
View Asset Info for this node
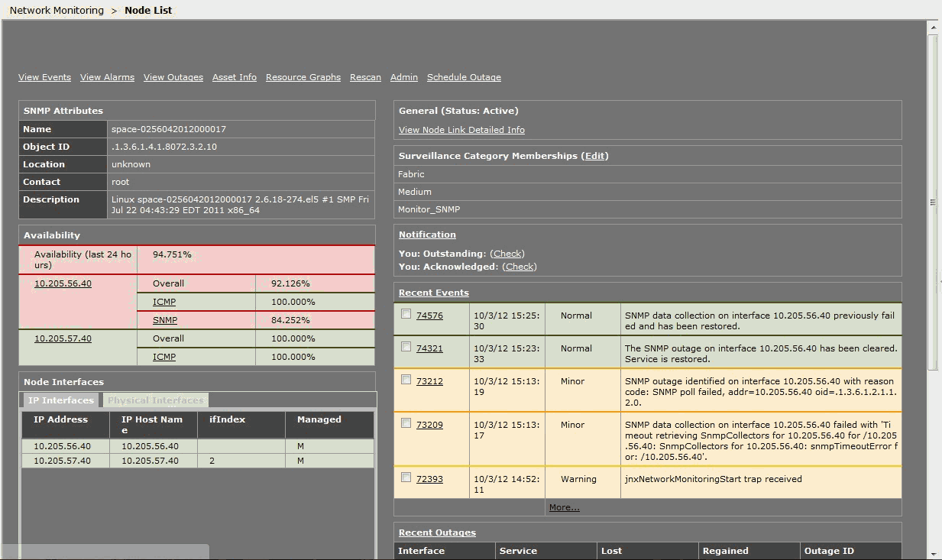pyautogui.click(x=234, y=76)
